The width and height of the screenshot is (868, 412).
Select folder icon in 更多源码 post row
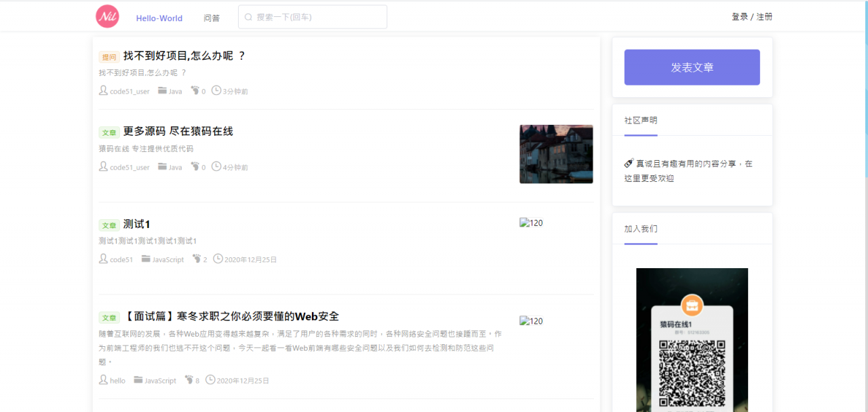coord(163,166)
